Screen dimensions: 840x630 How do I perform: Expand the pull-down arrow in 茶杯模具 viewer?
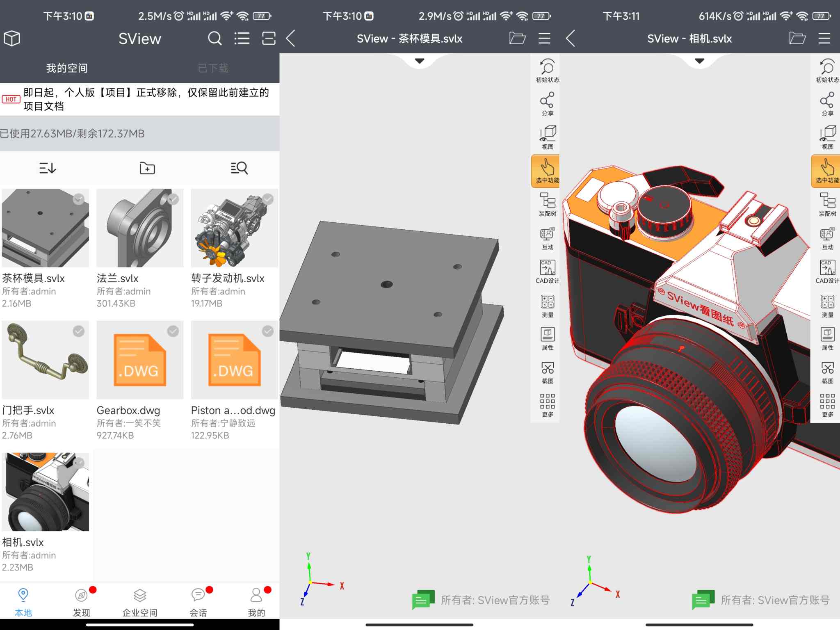tap(419, 61)
